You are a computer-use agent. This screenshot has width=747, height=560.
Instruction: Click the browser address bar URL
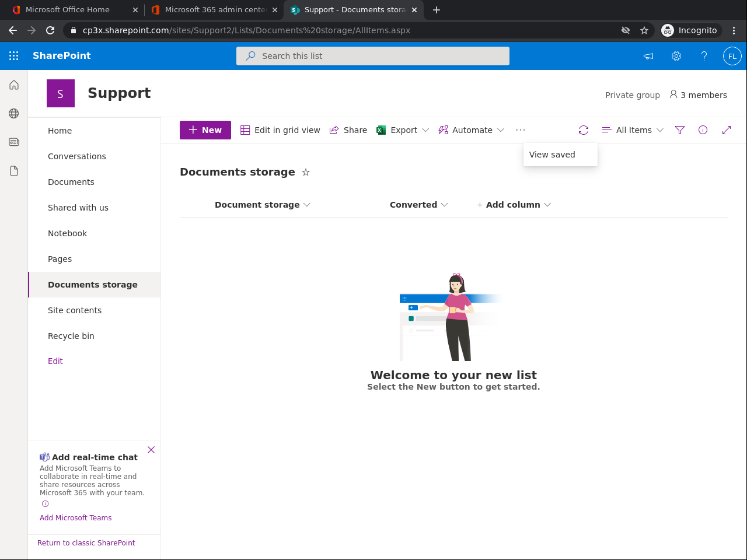tap(247, 30)
